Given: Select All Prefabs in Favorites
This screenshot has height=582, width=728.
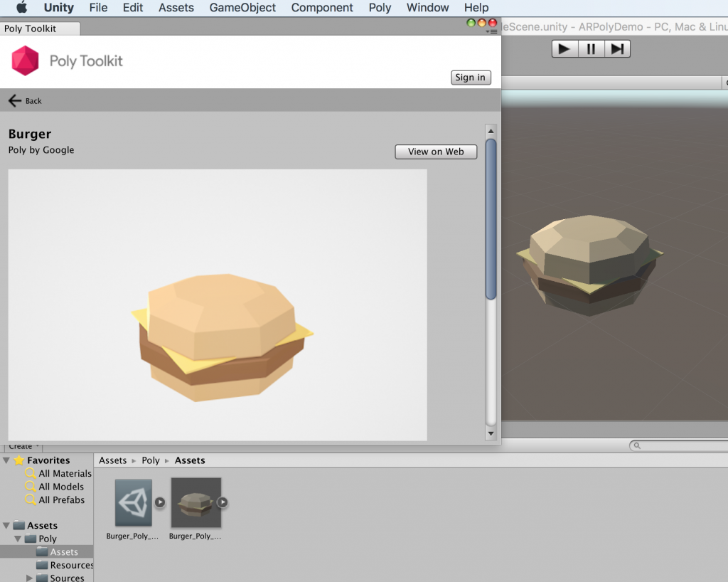Looking at the screenshot, I should pyautogui.click(x=61, y=499).
